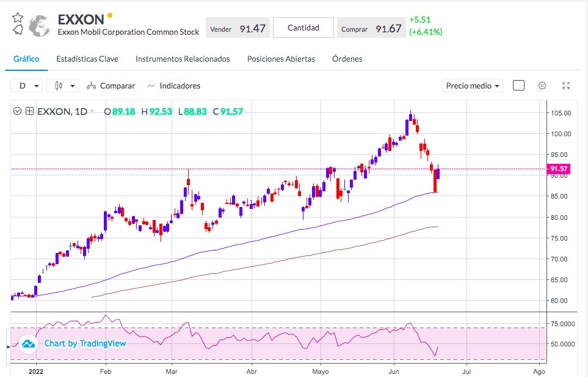Click the 2022 label on time axis

[x=36, y=372]
